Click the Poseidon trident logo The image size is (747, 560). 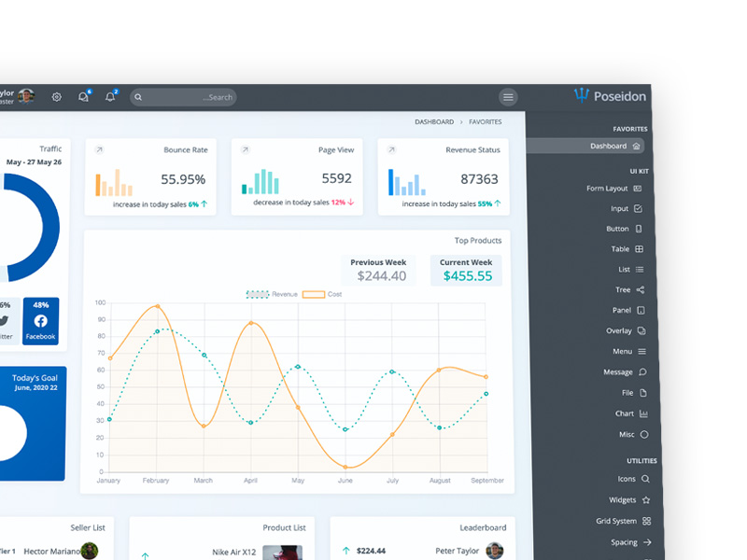(581, 95)
